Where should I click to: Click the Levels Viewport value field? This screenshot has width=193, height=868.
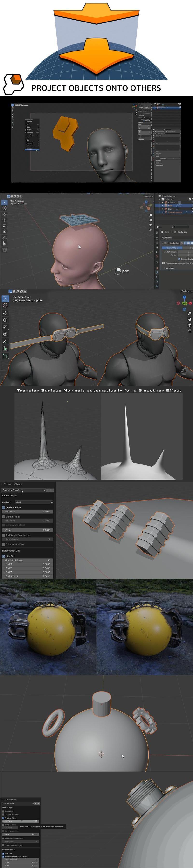(185, 252)
